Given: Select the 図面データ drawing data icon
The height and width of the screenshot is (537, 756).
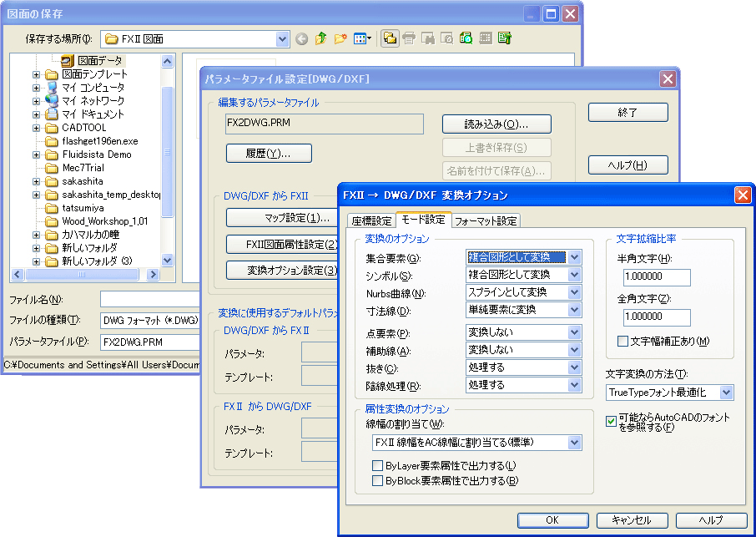Looking at the screenshot, I should click(68, 61).
